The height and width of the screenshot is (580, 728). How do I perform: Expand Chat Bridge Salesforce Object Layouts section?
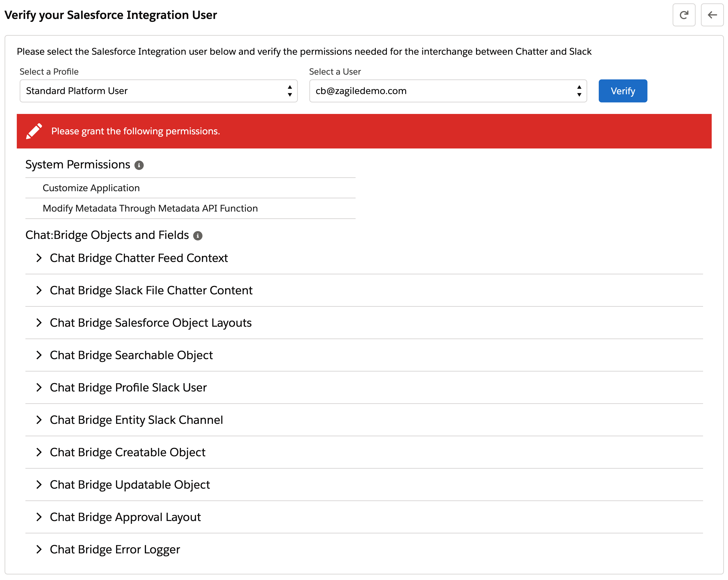[39, 323]
